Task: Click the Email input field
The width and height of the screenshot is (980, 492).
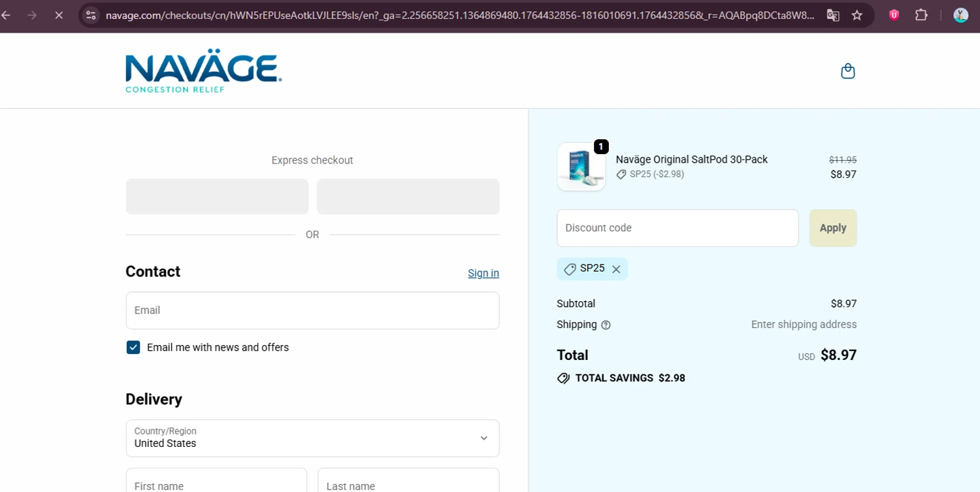Action: (312, 310)
